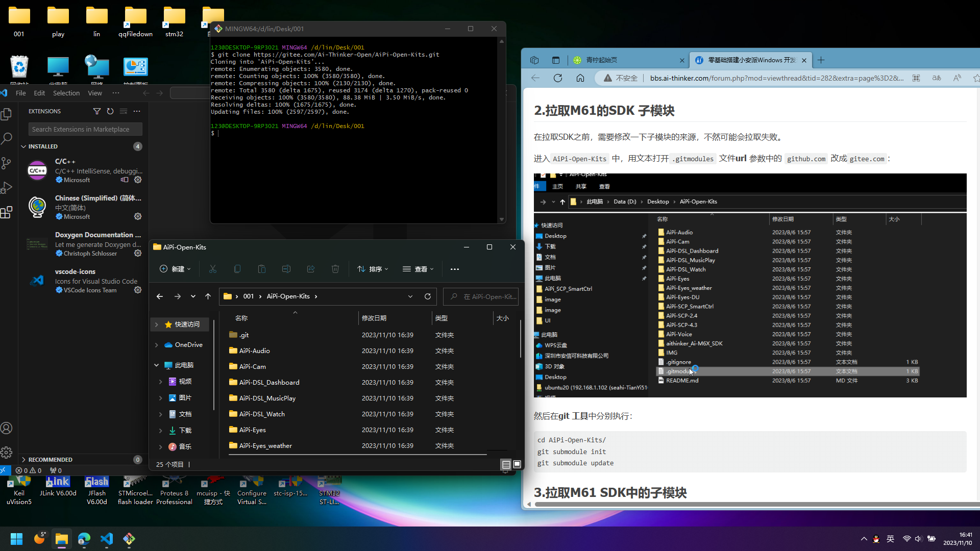980x551 pixels.
Task: Click Delete trash icon in File Explorer
Action: pos(335,269)
